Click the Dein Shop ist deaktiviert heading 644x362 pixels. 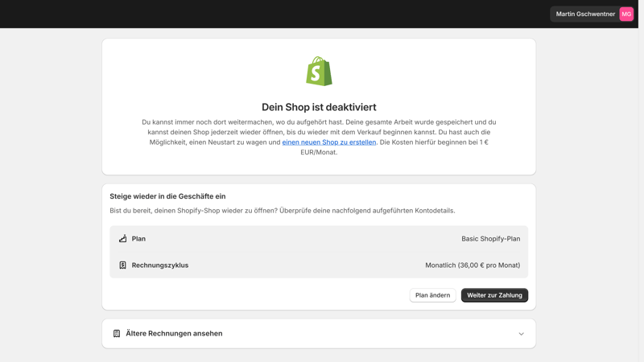319,107
